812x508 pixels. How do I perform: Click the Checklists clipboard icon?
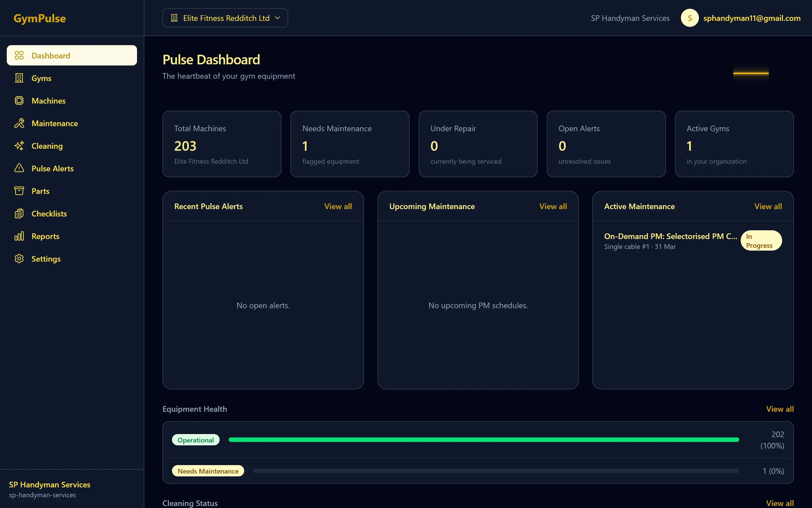coord(19,213)
